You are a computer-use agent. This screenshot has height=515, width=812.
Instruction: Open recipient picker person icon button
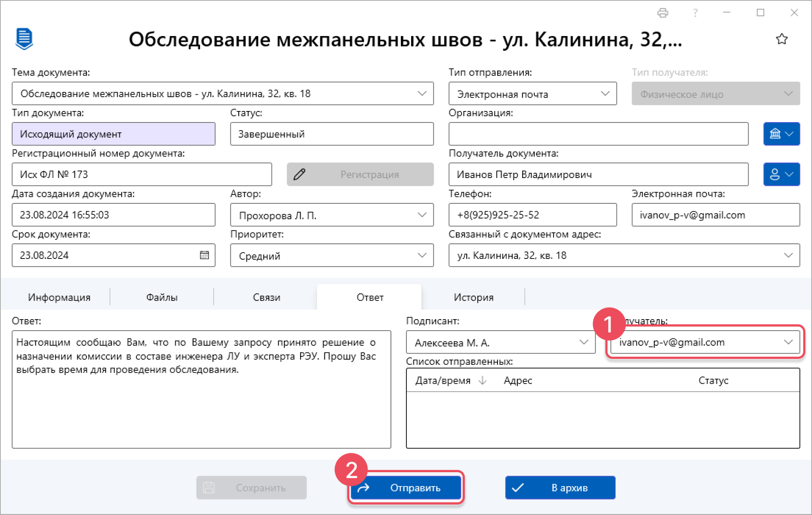click(781, 174)
